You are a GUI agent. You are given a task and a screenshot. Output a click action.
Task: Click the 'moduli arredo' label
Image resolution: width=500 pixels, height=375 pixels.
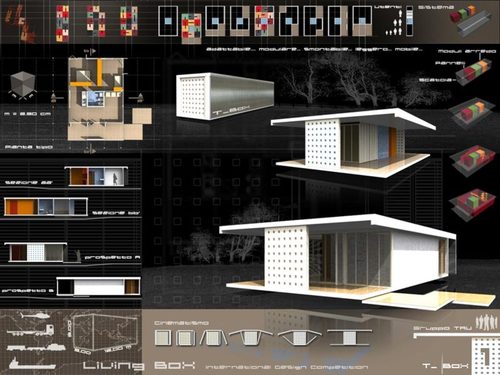[467, 51]
